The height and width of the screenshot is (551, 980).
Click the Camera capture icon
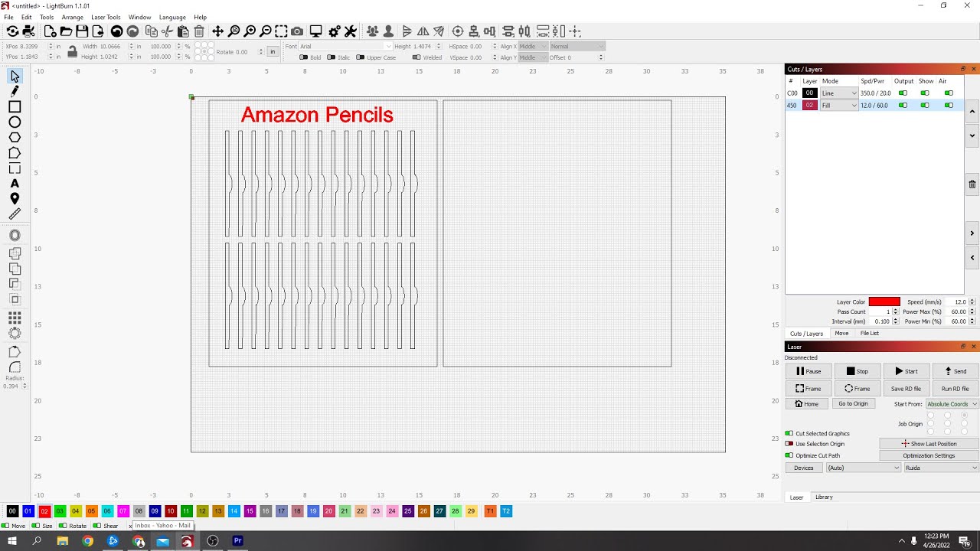coord(297,31)
